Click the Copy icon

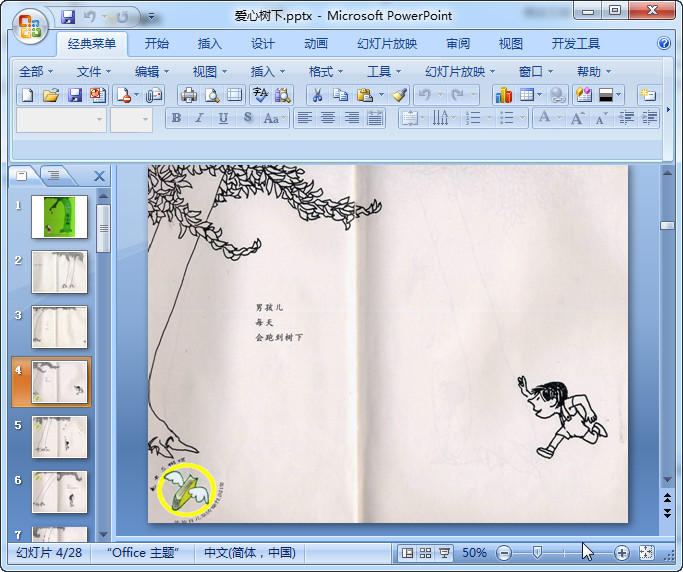(x=341, y=95)
